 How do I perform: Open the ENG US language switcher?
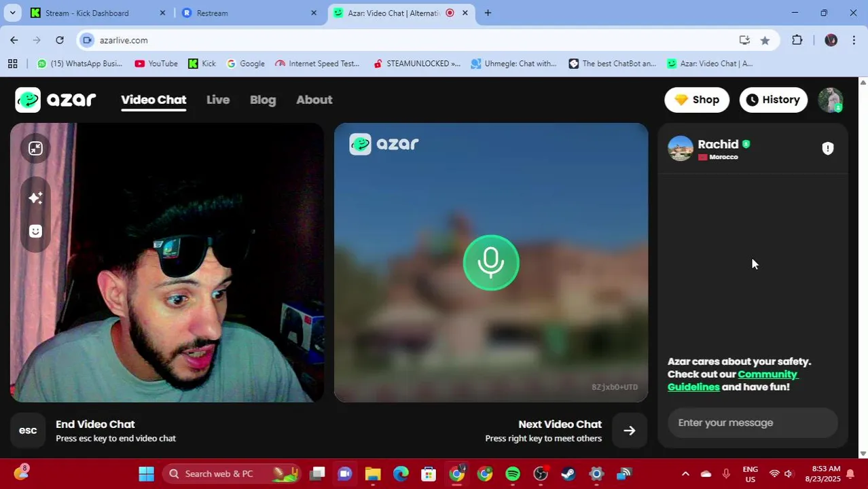750,474
